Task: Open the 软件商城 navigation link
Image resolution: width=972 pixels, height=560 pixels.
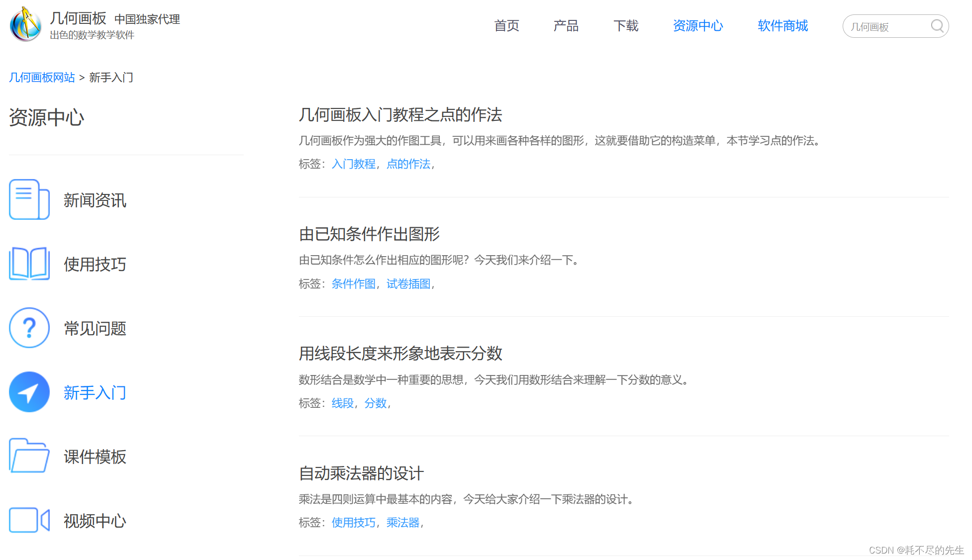Action: coord(782,26)
